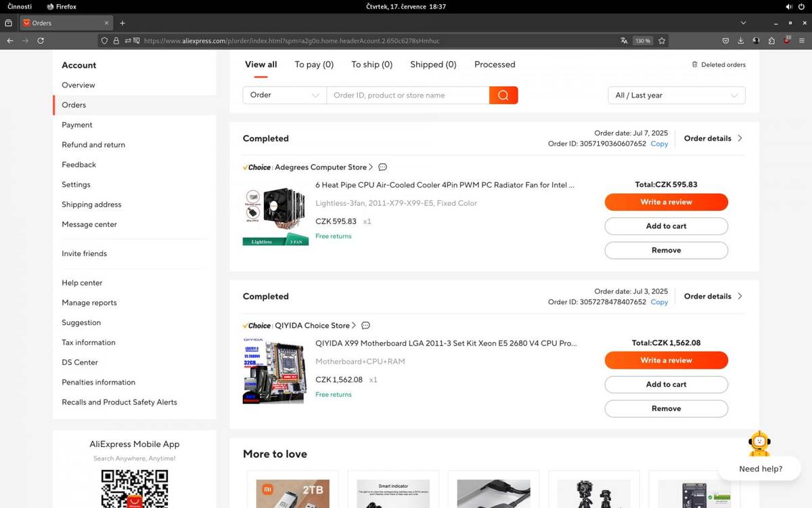Switch to the Shipped (0) tab
812x508 pixels.
[x=433, y=64]
